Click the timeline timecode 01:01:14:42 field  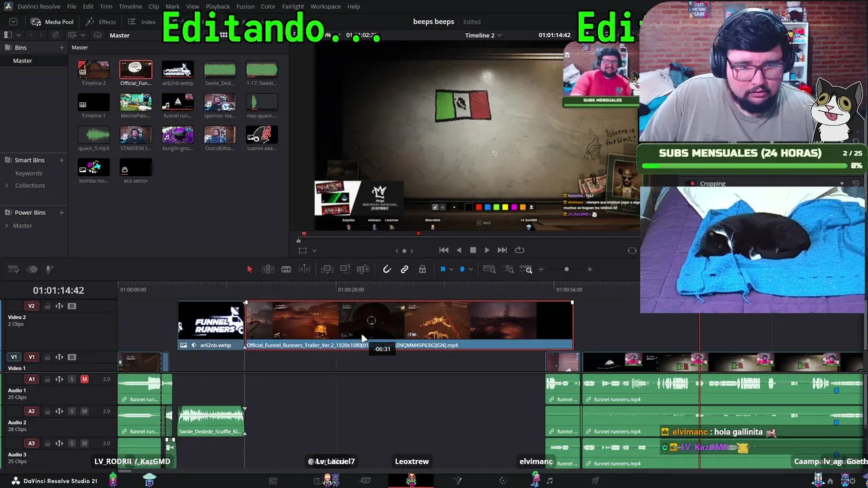tap(58, 290)
